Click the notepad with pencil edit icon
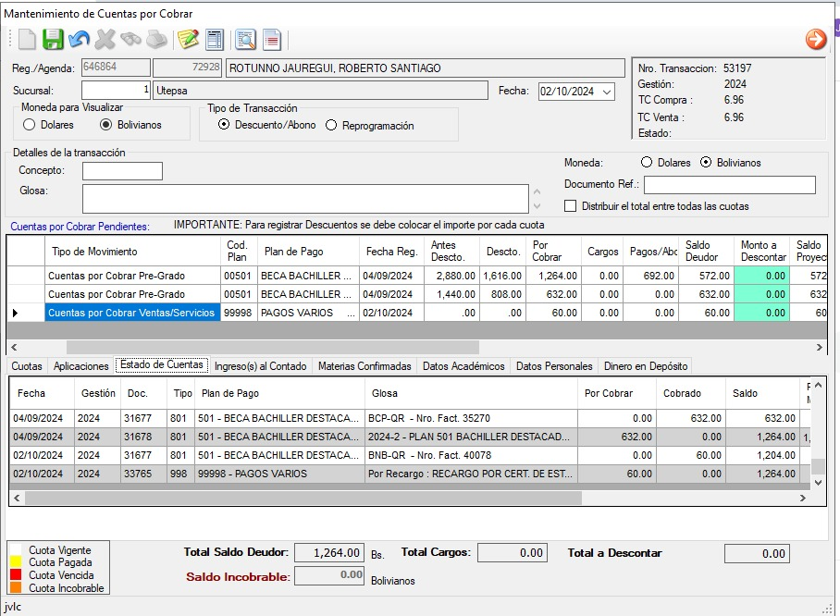Image resolution: width=840 pixels, height=616 pixels. coord(188,39)
